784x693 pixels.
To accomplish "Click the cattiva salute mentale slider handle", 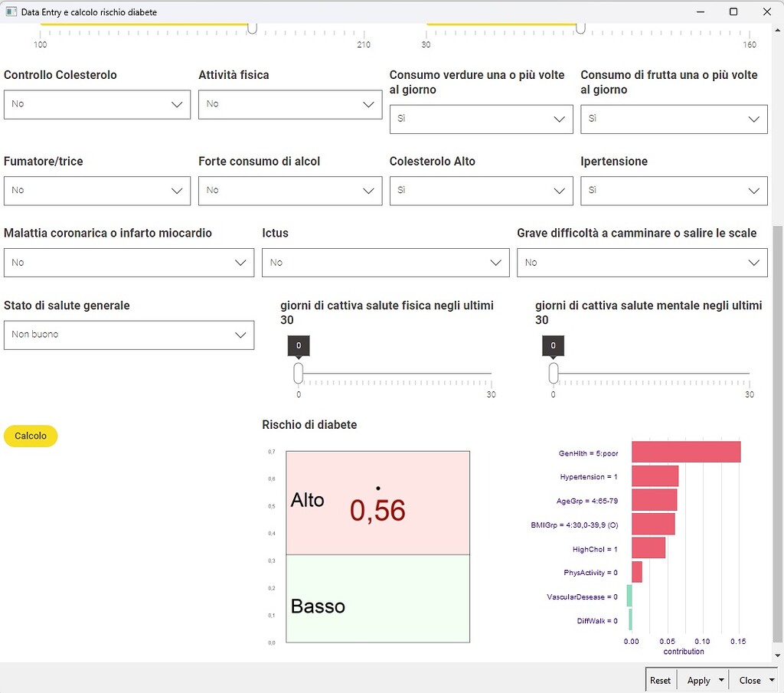I will point(553,373).
